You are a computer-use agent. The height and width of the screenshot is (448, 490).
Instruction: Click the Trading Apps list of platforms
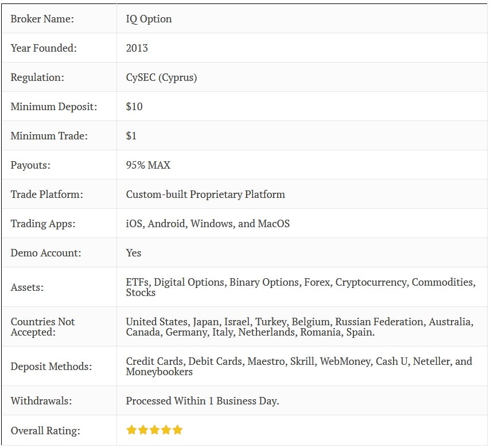point(208,224)
